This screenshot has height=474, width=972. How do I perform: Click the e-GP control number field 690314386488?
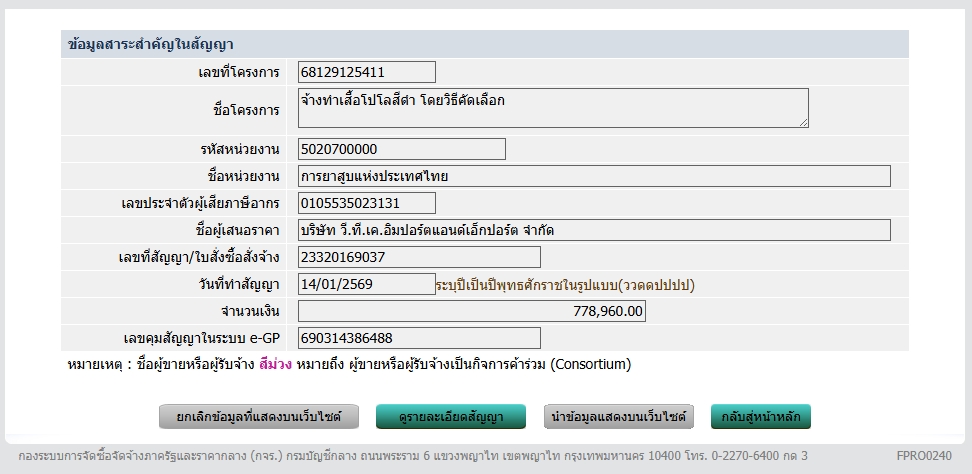(419, 338)
